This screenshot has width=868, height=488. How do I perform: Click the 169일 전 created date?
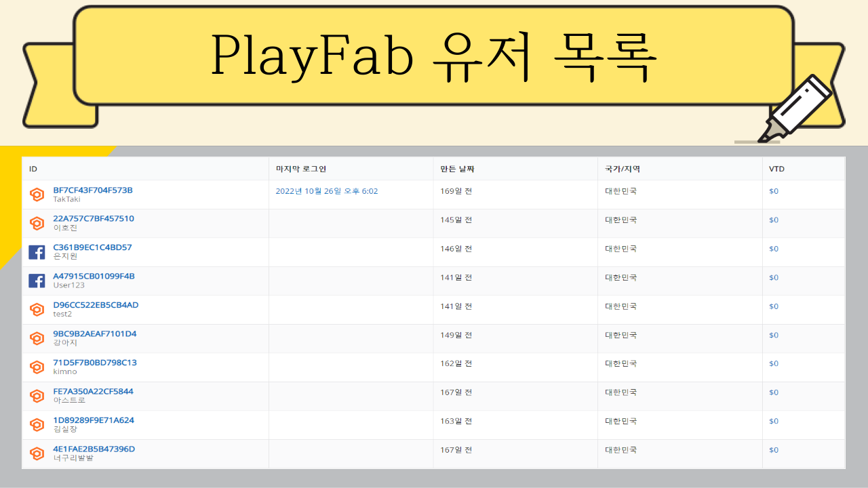point(456,191)
